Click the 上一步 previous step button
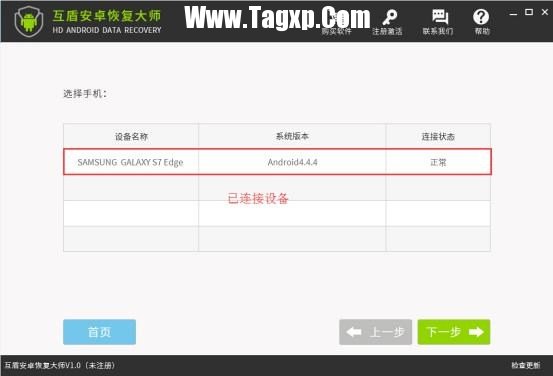The image size is (553, 376). (x=375, y=332)
